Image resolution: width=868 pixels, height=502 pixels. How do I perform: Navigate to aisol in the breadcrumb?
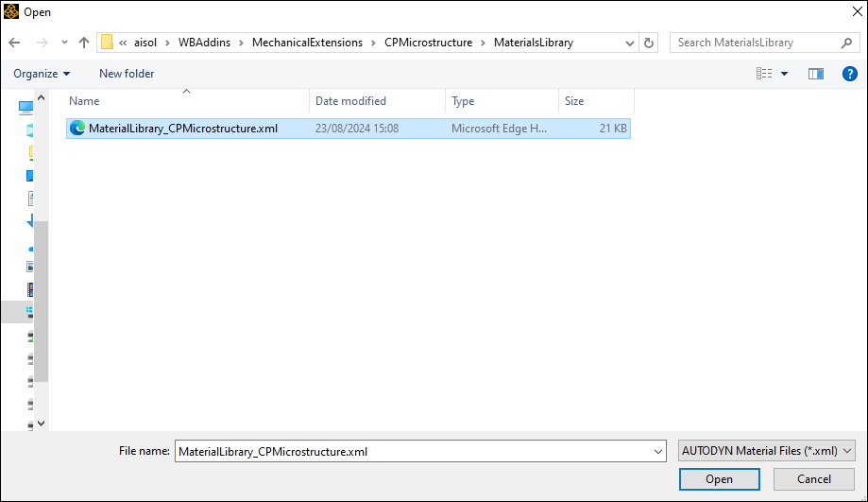pos(145,43)
